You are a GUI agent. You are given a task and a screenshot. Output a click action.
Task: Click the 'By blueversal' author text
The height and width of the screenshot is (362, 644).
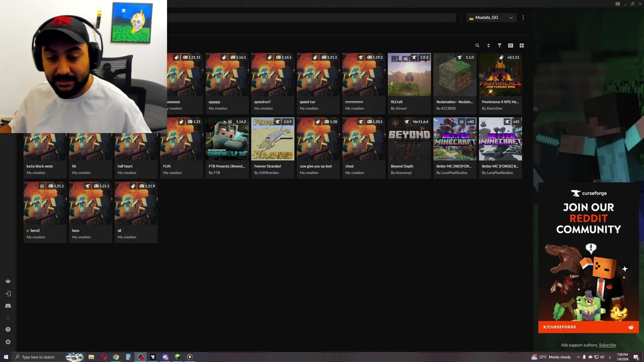click(x=401, y=172)
